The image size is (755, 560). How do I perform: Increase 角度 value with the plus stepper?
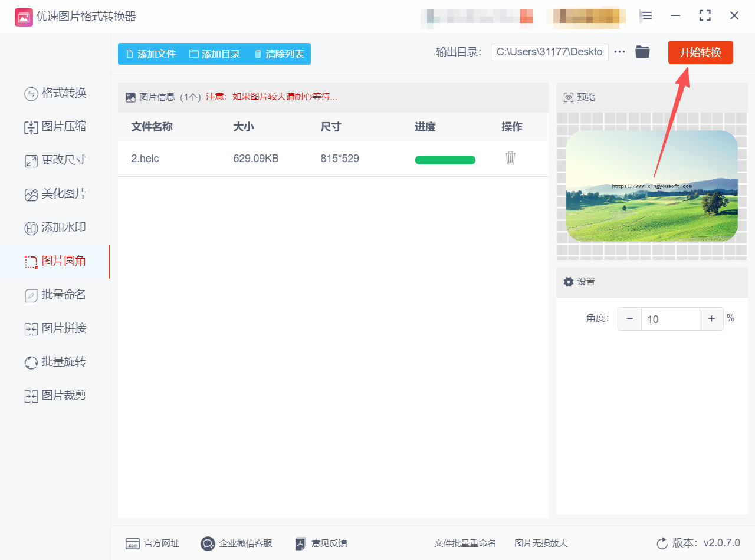[711, 318]
